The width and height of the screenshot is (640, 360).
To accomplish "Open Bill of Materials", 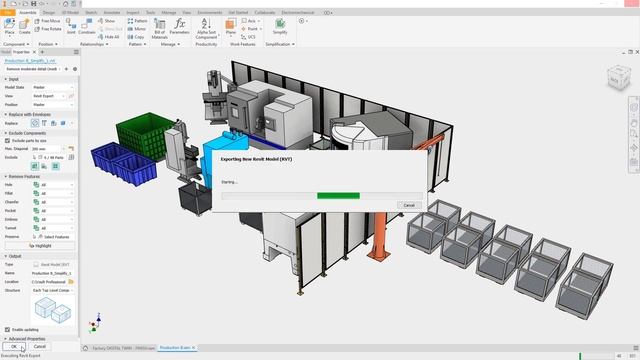I will 160,28.
